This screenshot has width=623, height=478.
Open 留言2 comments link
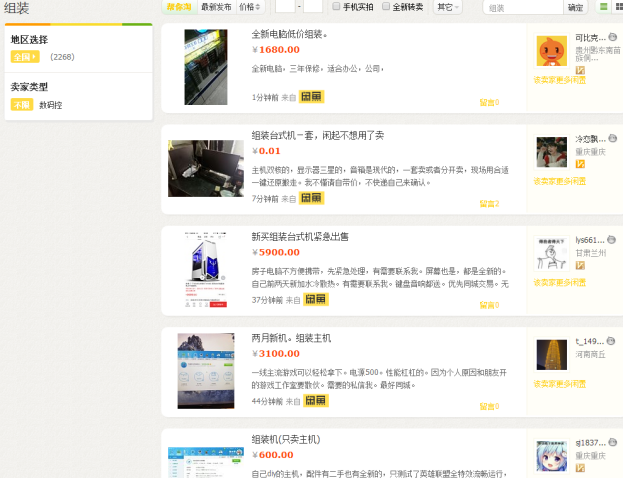489,204
